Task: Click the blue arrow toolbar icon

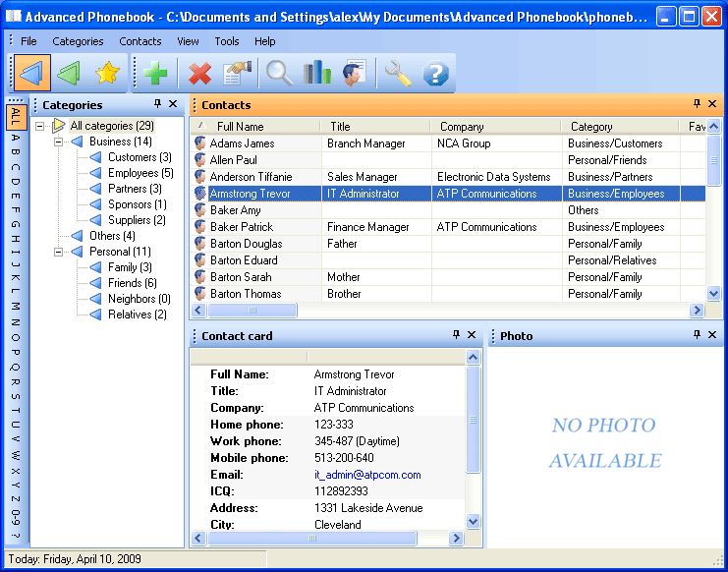Action: [32, 73]
